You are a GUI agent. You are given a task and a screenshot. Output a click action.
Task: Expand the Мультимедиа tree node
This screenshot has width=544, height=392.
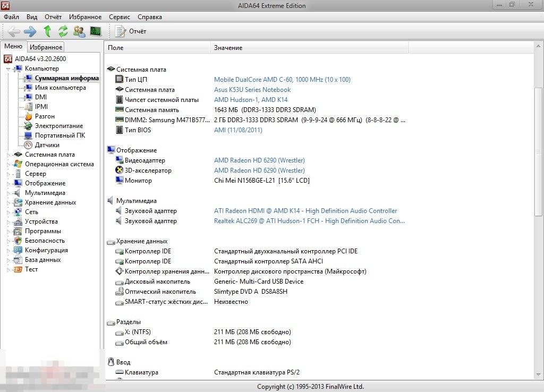point(8,193)
